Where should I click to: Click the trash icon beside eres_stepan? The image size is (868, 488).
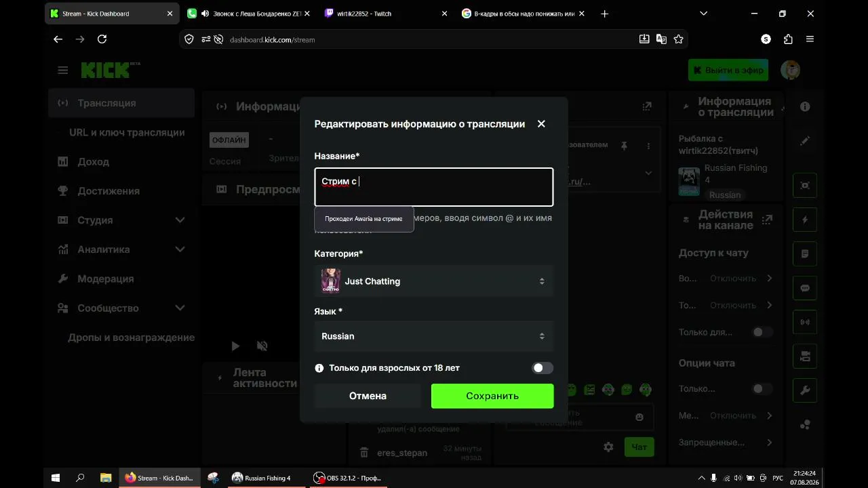coord(364,453)
